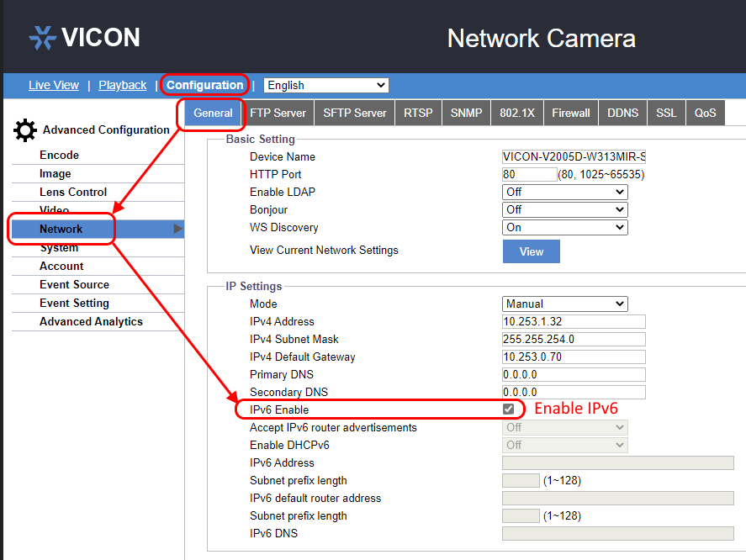Open Playback
This screenshot has height=560, width=746.
[x=122, y=85]
